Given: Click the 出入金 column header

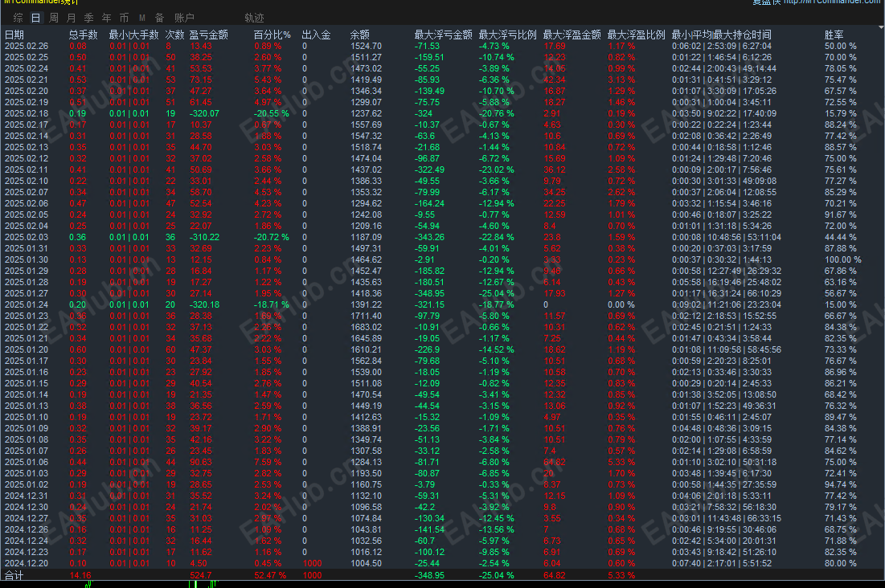Looking at the screenshot, I should click(317, 35).
